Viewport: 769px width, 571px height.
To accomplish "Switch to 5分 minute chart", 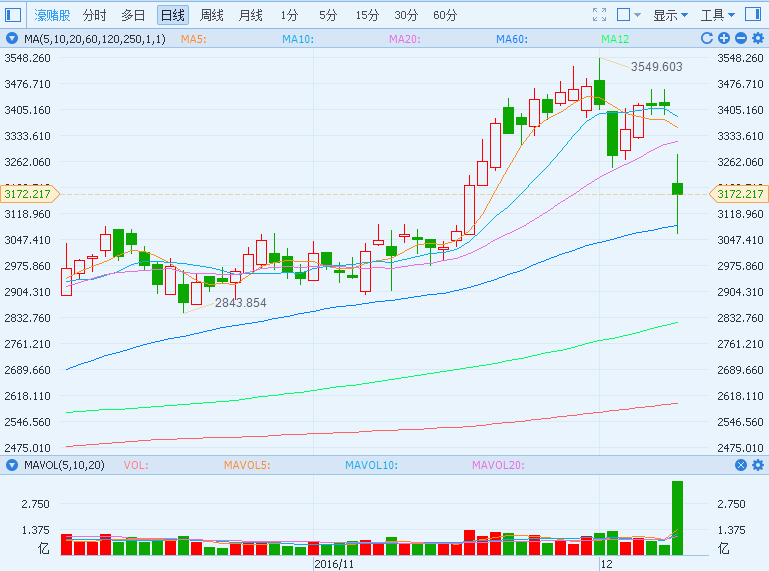I will coord(328,15).
